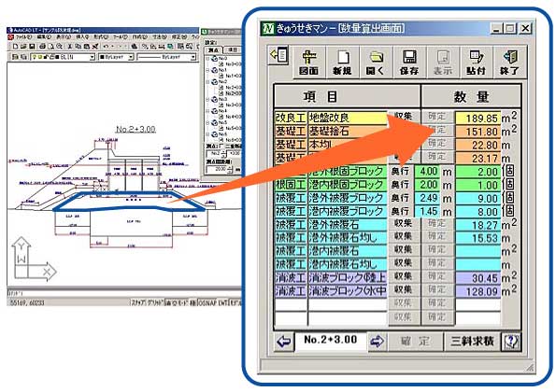Click the Print icon in AutoCAD toolbar

click(x=42, y=47)
